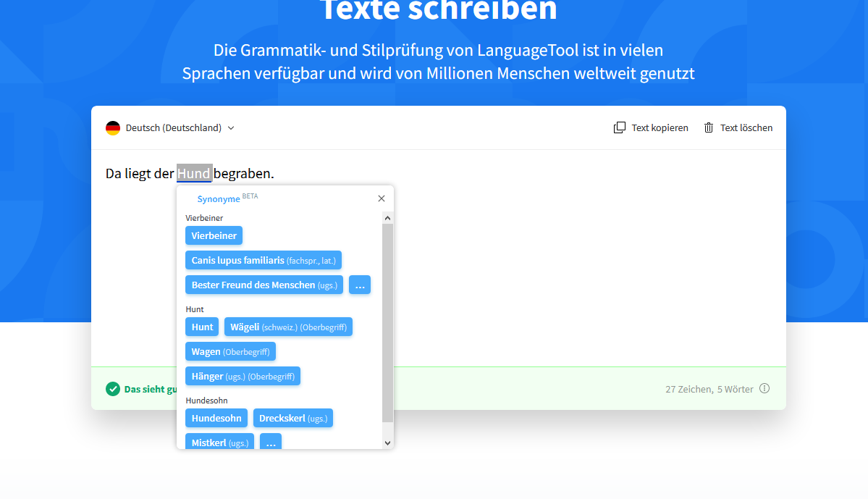Click the green checkmark status icon
Screen dimensions: 868x499
[113, 389]
